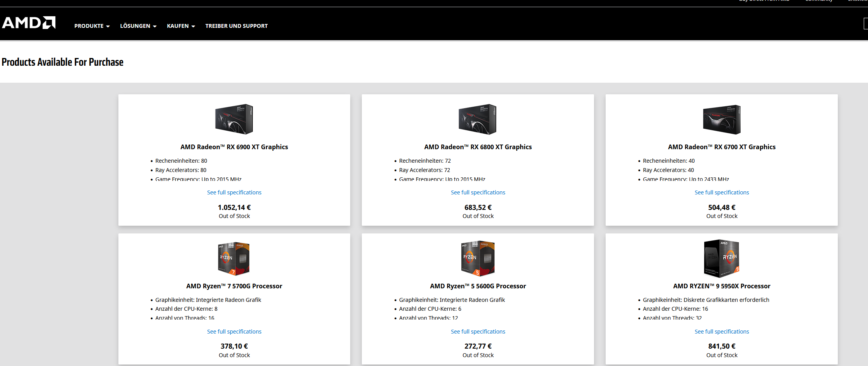Open the KAUFEN dropdown menu
The height and width of the screenshot is (366, 868).
pyautogui.click(x=181, y=26)
